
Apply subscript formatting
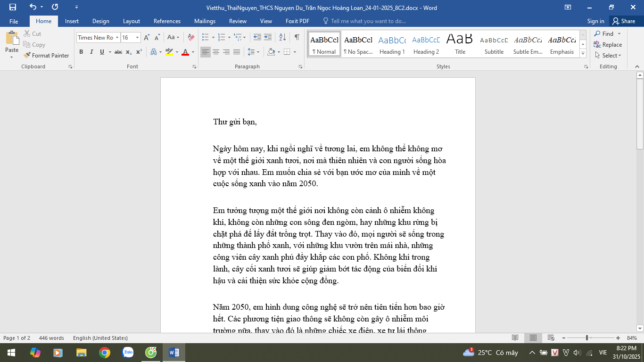coord(129,52)
